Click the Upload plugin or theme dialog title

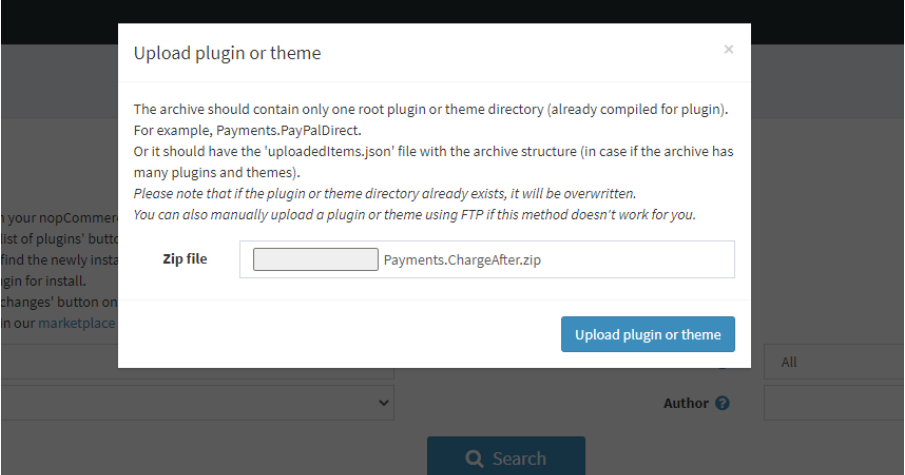pos(227,53)
